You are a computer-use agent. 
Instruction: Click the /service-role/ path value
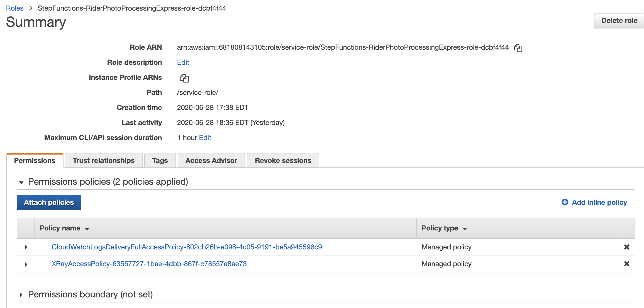tap(198, 92)
